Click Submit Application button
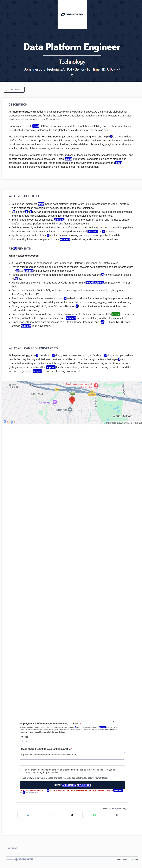This screenshot has height=868, width=142. coord(72,785)
